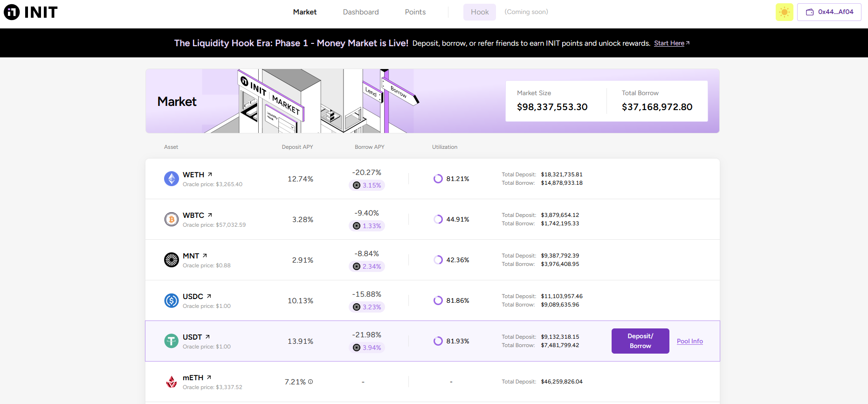The image size is (868, 404).
Task: Click USDC utilization ring 81.86%
Action: 438,300
